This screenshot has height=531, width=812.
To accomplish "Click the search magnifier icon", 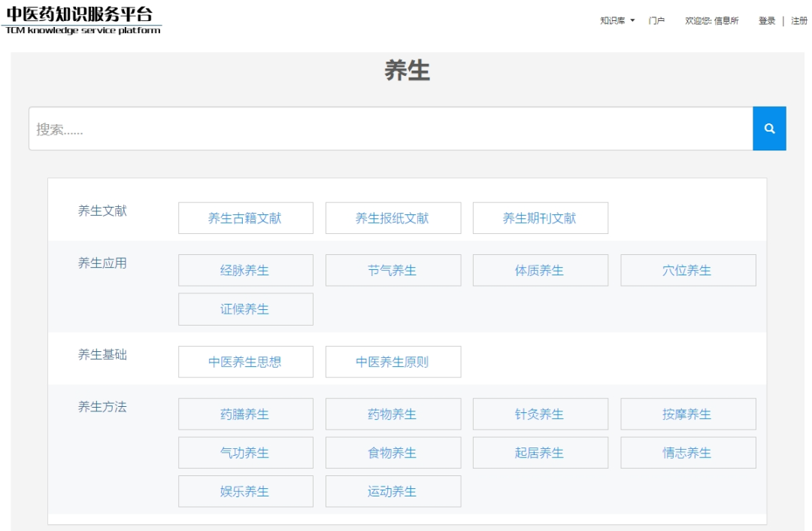I will [769, 128].
